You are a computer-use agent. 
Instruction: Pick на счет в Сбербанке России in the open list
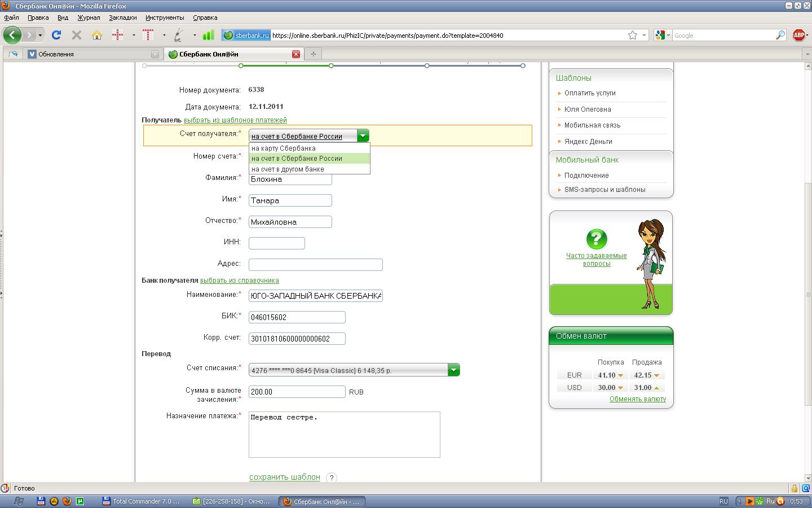point(310,159)
